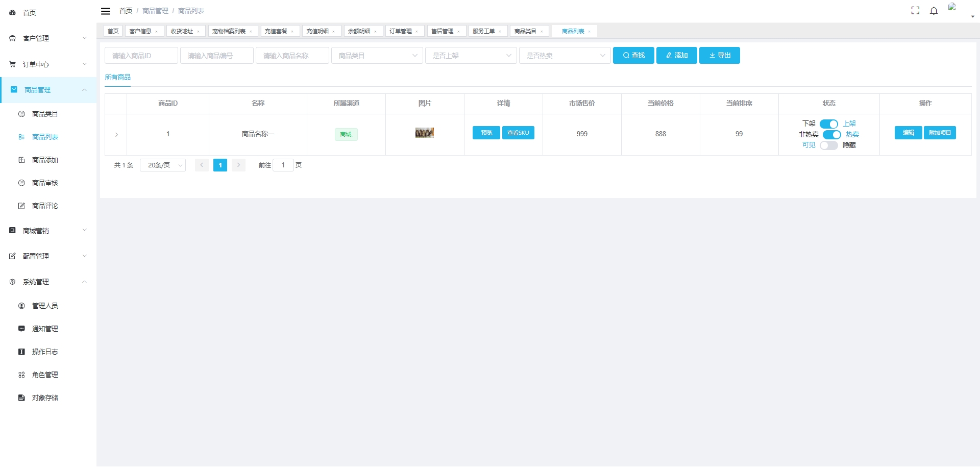980x469 pixels.
Task: Toggle fullscreen mode icon
Action: (x=915, y=11)
